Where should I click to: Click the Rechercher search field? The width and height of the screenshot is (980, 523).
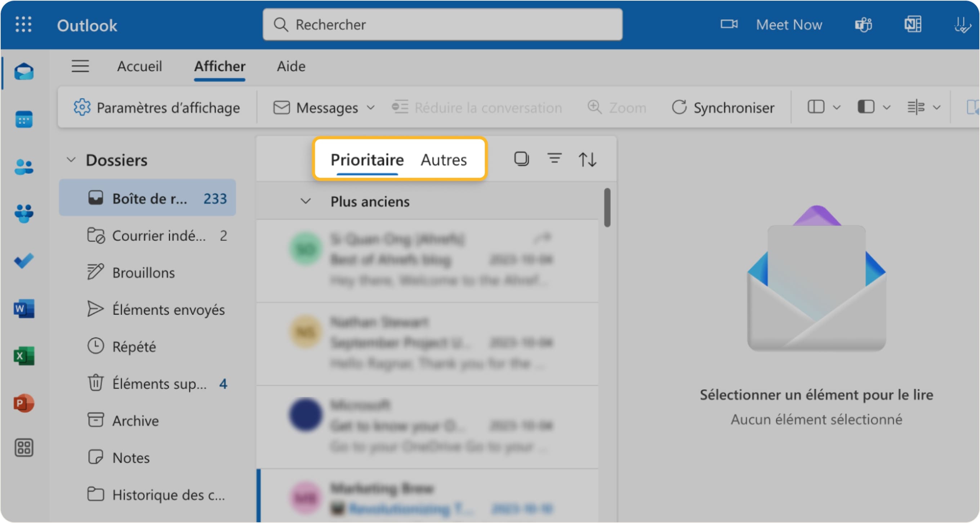pos(442,24)
